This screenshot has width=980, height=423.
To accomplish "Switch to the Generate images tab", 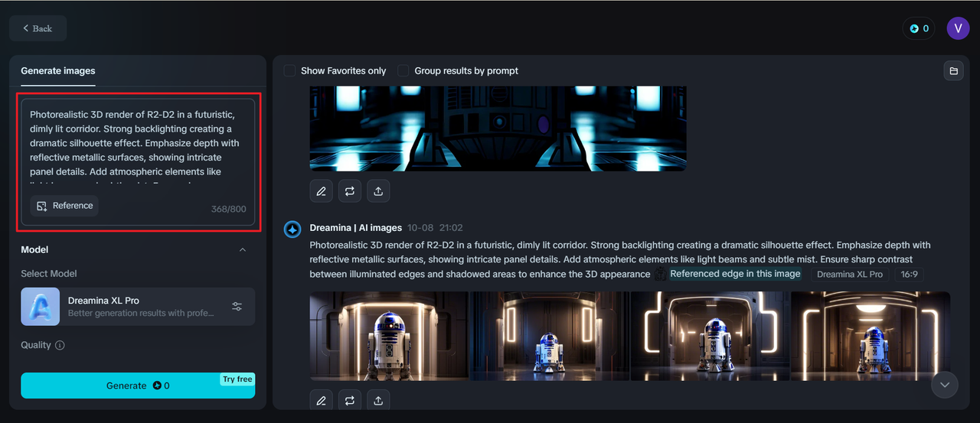I will [58, 71].
